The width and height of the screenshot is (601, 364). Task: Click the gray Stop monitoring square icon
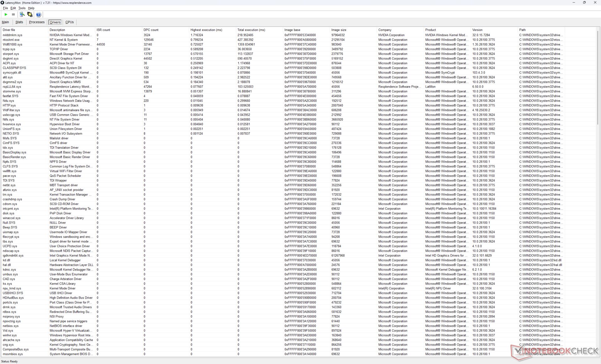click(x=13, y=14)
